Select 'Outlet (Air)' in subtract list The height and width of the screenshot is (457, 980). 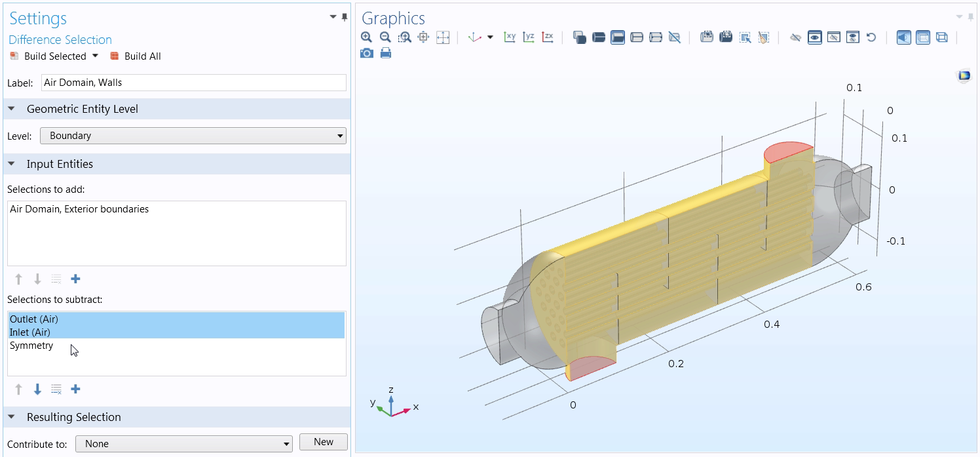[176, 319]
